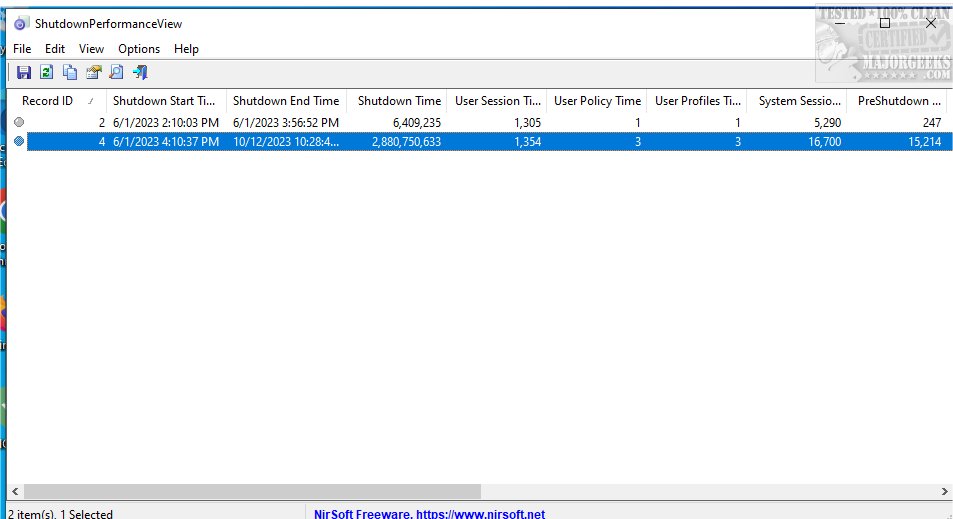Viewport: 953px width, 519px height.
Task: Select the row with Shutdown Time 6,409,235
Action: (400, 122)
